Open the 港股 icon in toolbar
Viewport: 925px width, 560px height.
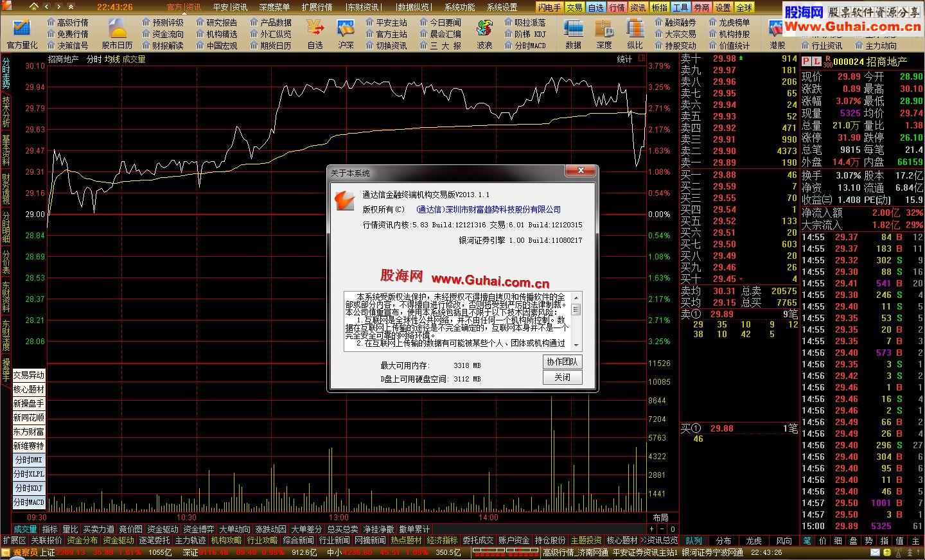pyautogui.click(x=777, y=33)
